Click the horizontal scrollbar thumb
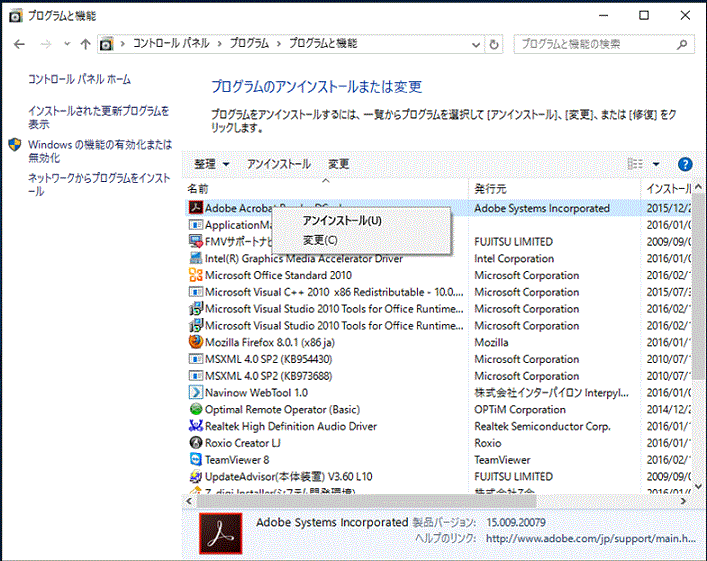 click(367, 501)
